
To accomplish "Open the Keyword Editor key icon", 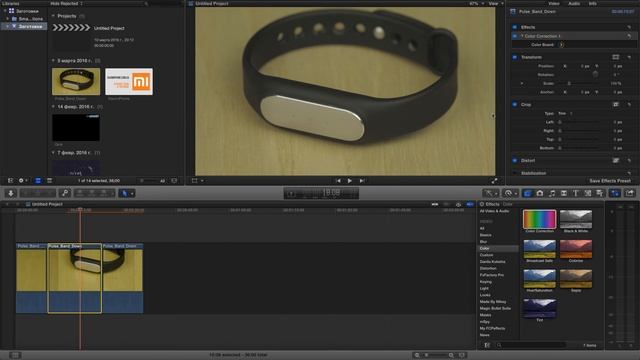I will [65, 193].
